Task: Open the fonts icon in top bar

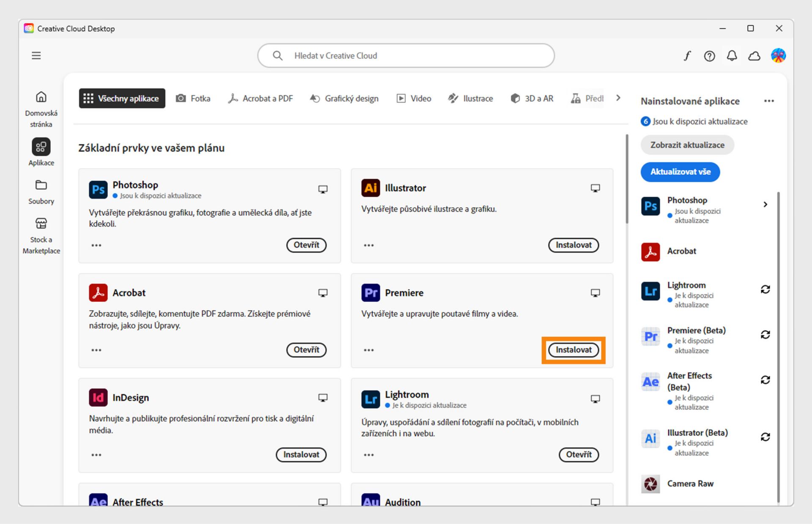Action: point(687,56)
